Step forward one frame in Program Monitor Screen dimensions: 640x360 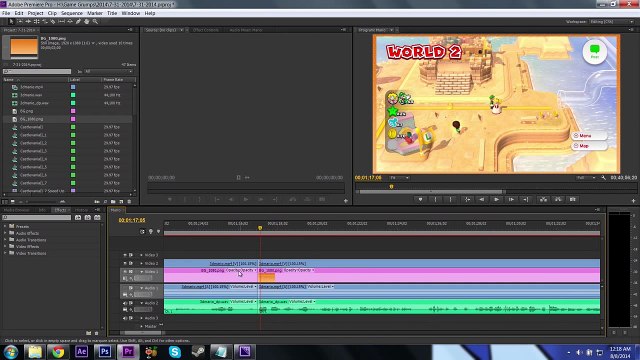511,199
